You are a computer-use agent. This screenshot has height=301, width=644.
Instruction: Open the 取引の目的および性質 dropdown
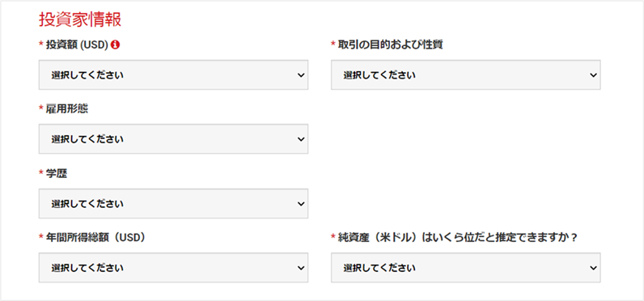tap(466, 74)
